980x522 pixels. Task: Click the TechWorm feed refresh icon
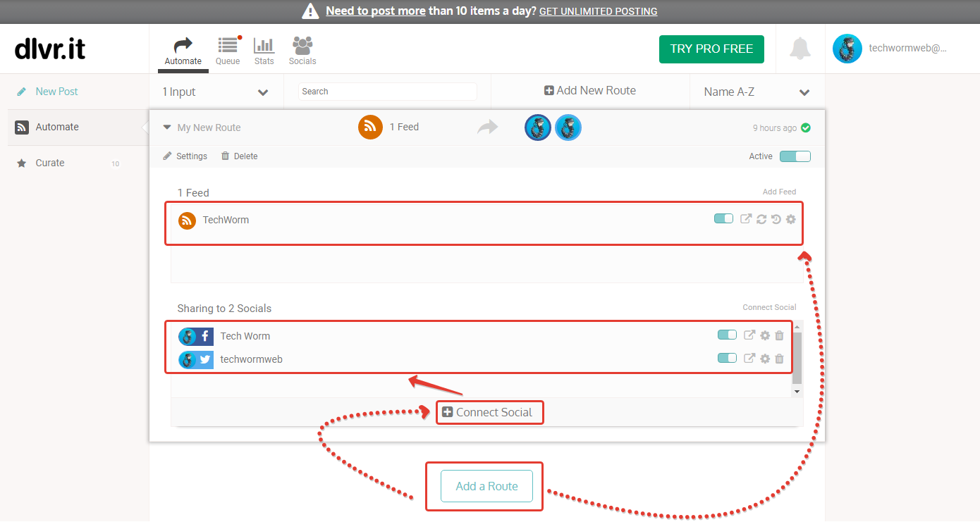(x=761, y=219)
